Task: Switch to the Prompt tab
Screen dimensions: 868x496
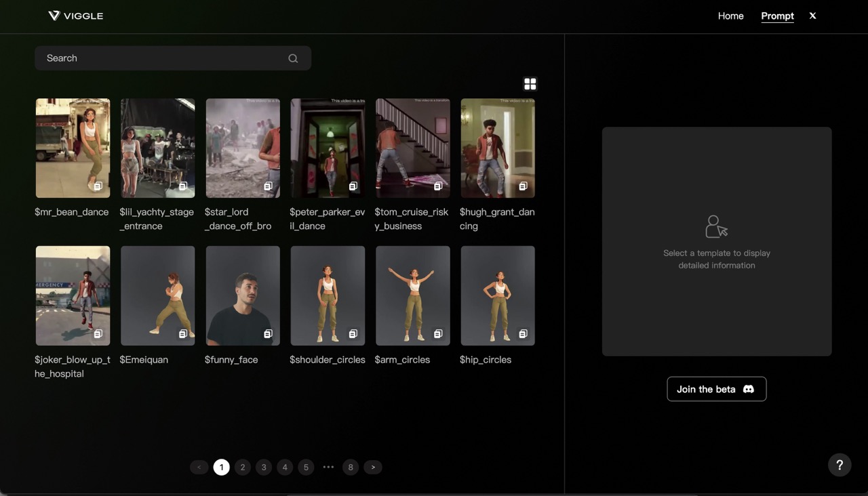Action: point(777,16)
